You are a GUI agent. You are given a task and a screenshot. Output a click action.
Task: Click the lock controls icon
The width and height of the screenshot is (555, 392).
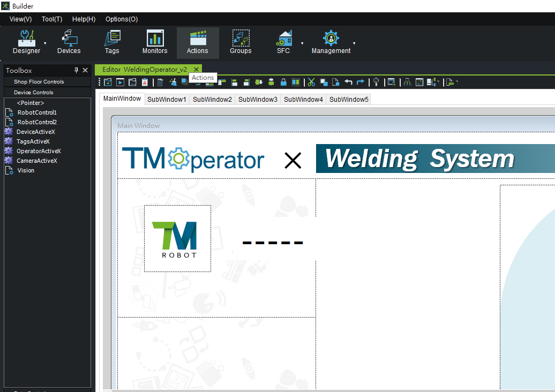(x=283, y=82)
